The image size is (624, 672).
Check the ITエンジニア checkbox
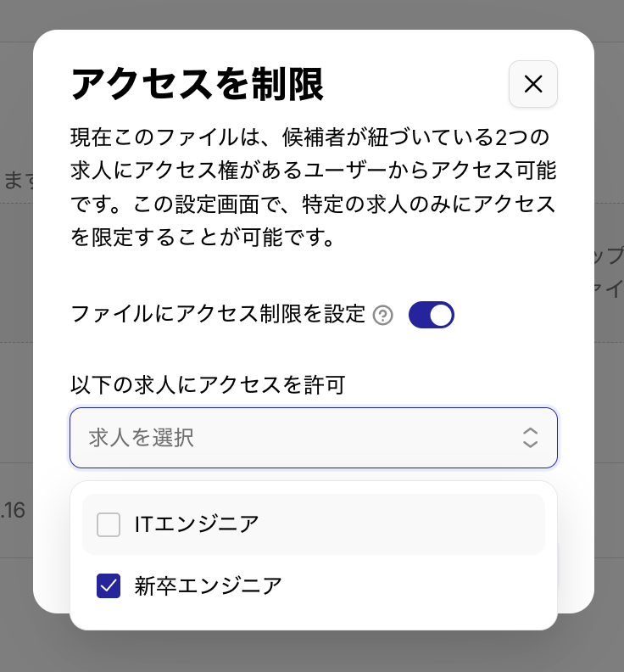point(109,524)
